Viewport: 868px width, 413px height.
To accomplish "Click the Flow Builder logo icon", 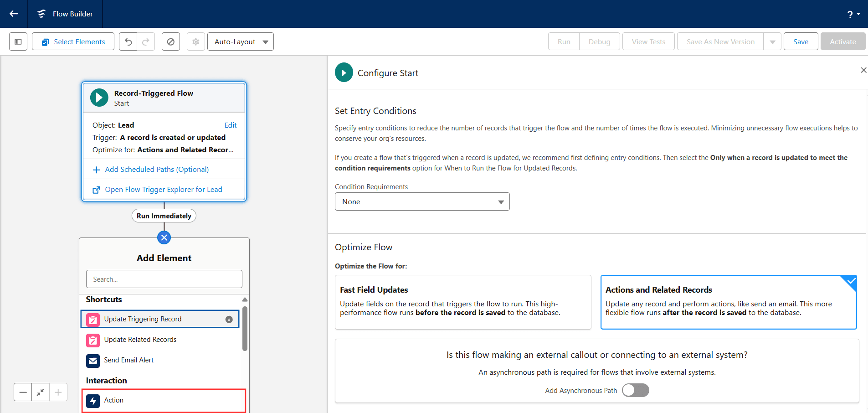I will pos(41,14).
